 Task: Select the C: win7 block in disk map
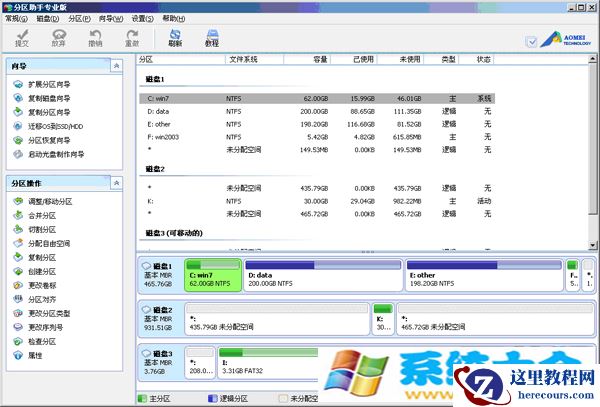213,275
